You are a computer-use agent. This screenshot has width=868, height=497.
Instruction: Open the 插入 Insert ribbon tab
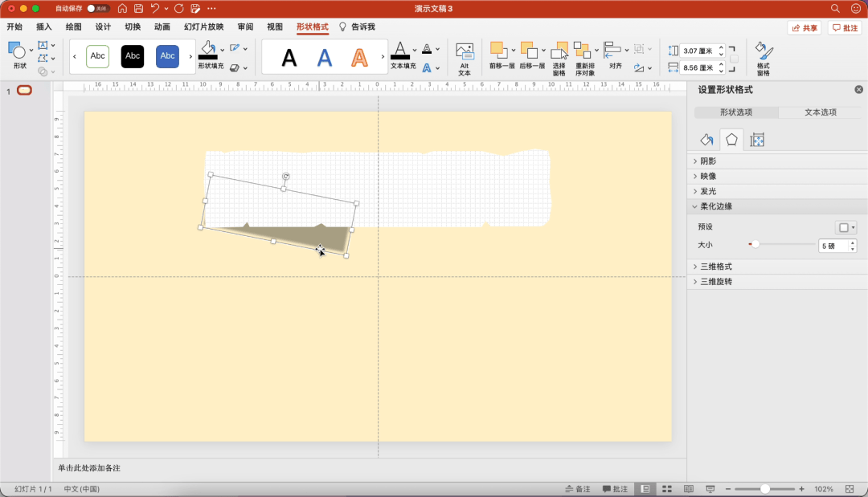pos(43,26)
